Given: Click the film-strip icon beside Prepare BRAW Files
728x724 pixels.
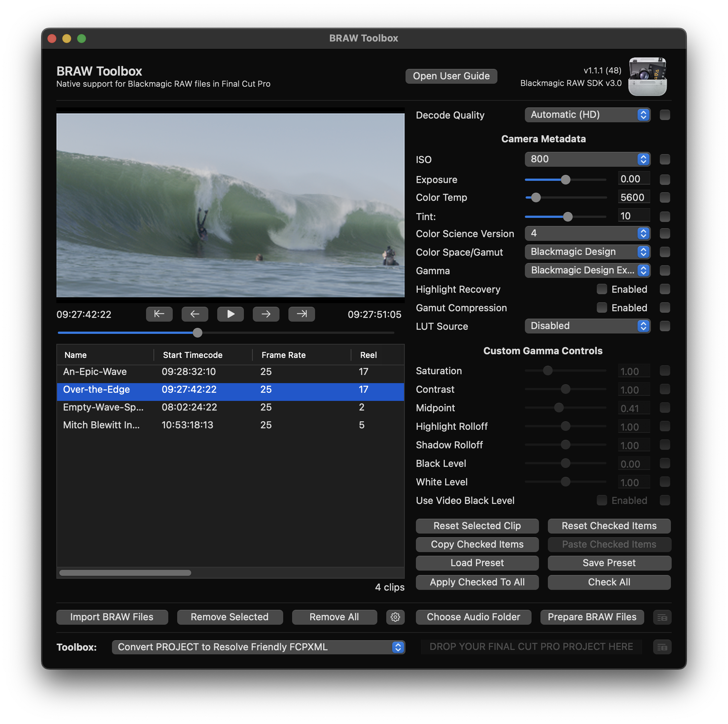Looking at the screenshot, I should (662, 617).
